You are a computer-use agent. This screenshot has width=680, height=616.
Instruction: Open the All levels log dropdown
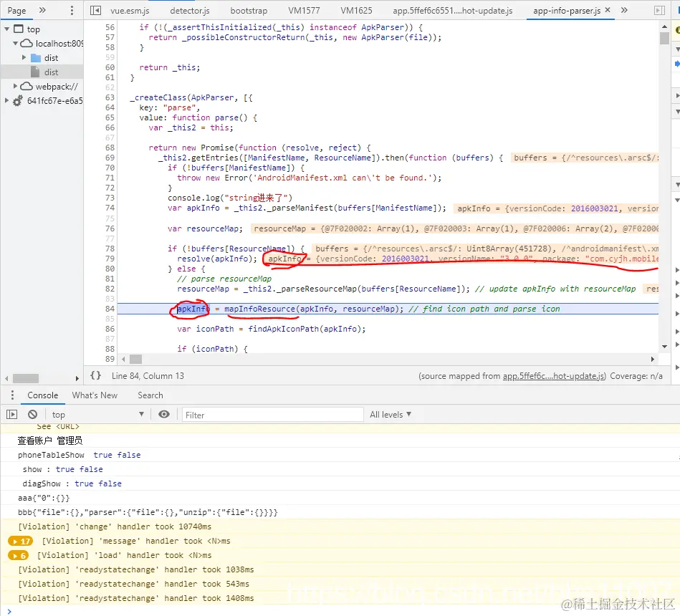(x=391, y=415)
